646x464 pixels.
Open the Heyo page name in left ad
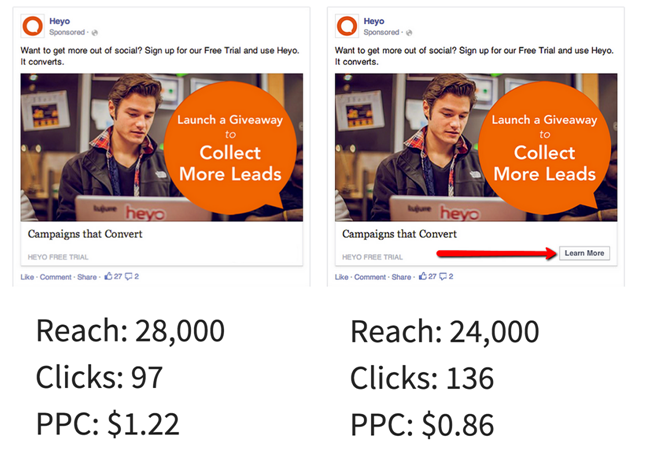[x=61, y=20]
